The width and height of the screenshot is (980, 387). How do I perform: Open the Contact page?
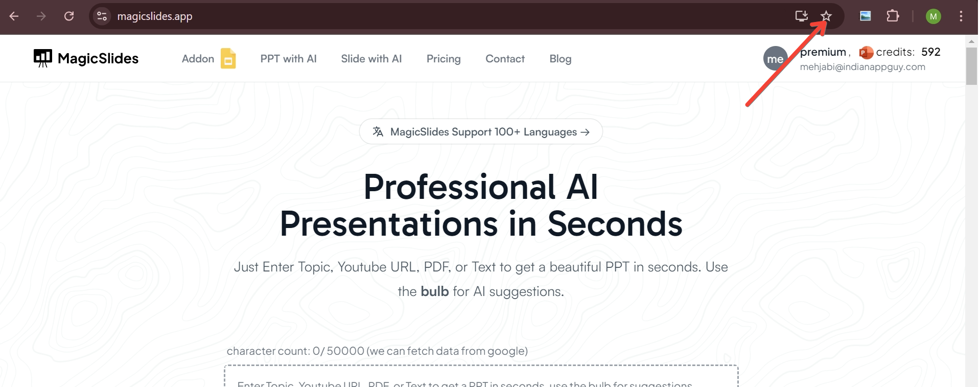505,59
